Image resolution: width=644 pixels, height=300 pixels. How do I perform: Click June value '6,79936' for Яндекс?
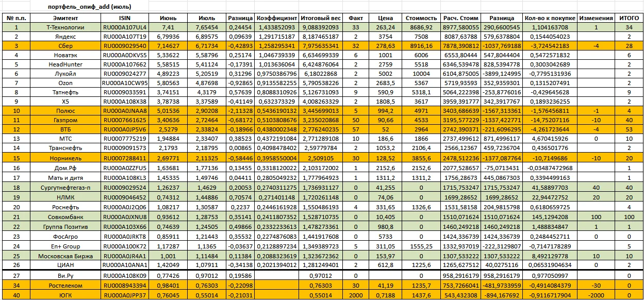pyautogui.click(x=168, y=37)
